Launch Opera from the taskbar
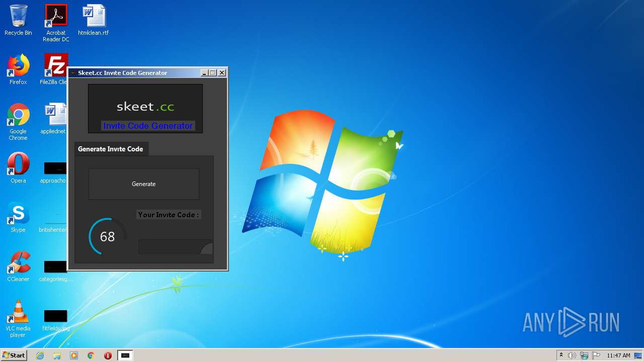This screenshot has width=644, height=362. [x=108, y=355]
